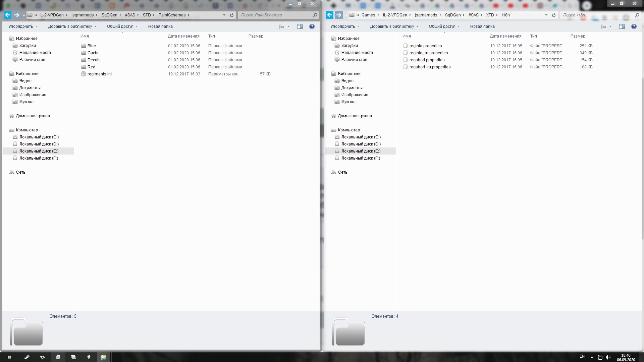The width and height of the screenshot is (644, 362).
Task: Click the PaintSchemes search field
Action: tap(275, 15)
